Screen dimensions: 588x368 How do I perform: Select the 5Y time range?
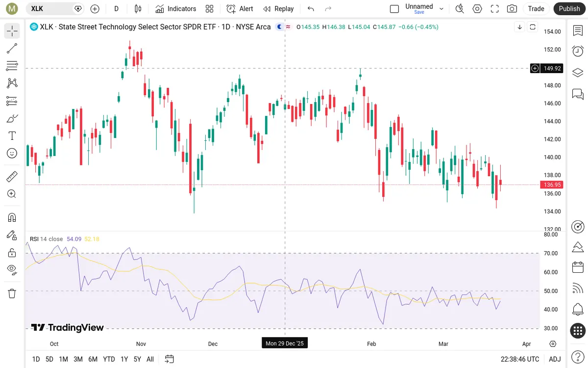coord(137,359)
